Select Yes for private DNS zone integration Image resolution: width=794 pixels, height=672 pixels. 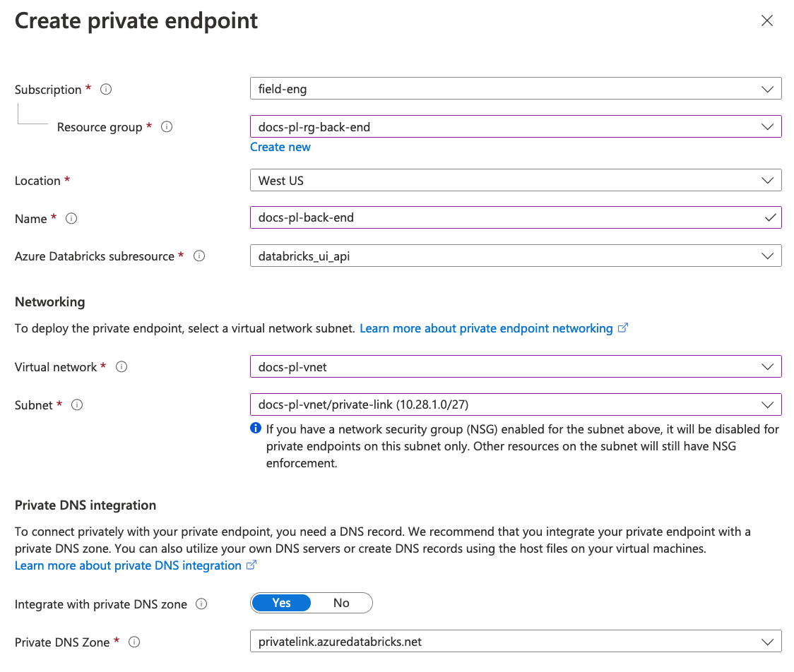tap(281, 603)
